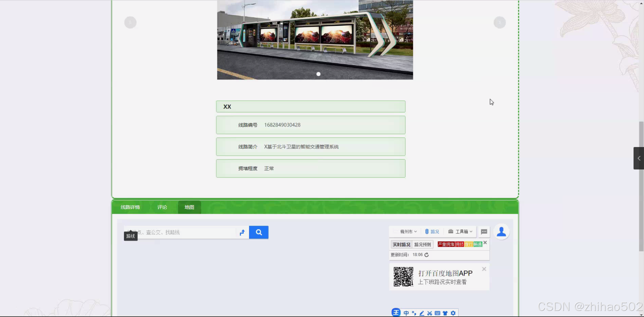Open input method soft keyboard icon
Viewport: 644px width, 317px height.
tap(437, 313)
